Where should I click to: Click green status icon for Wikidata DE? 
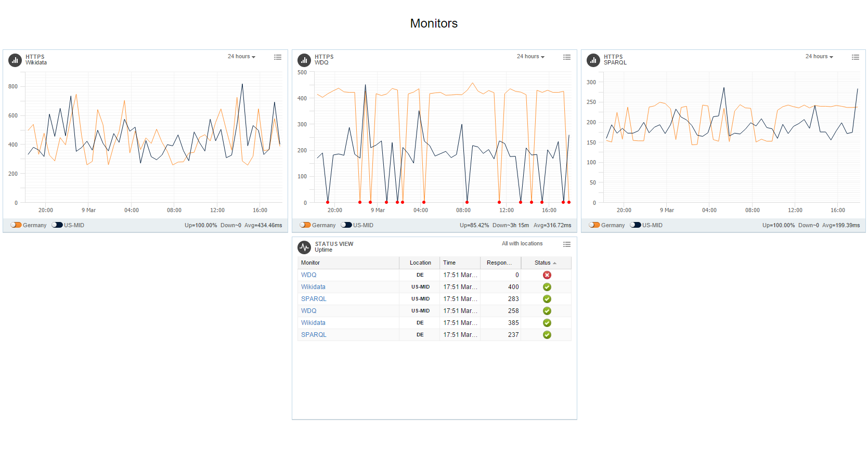click(547, 323)
